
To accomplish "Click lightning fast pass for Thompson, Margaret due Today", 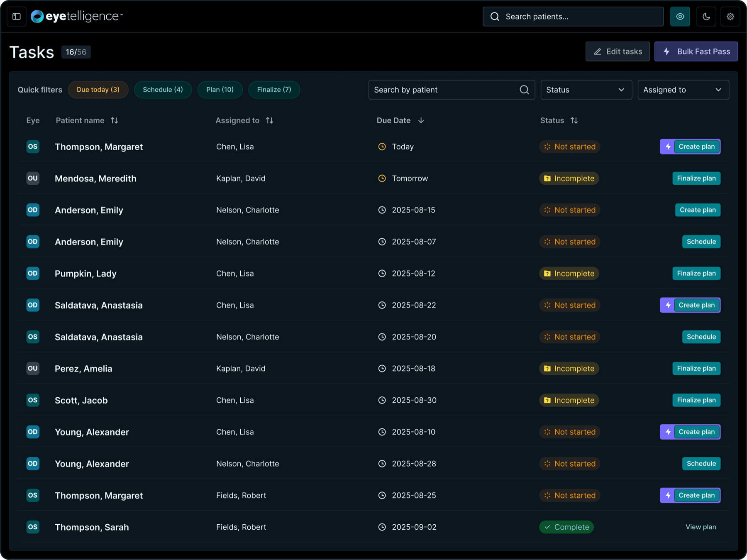I will pos(668,147).
